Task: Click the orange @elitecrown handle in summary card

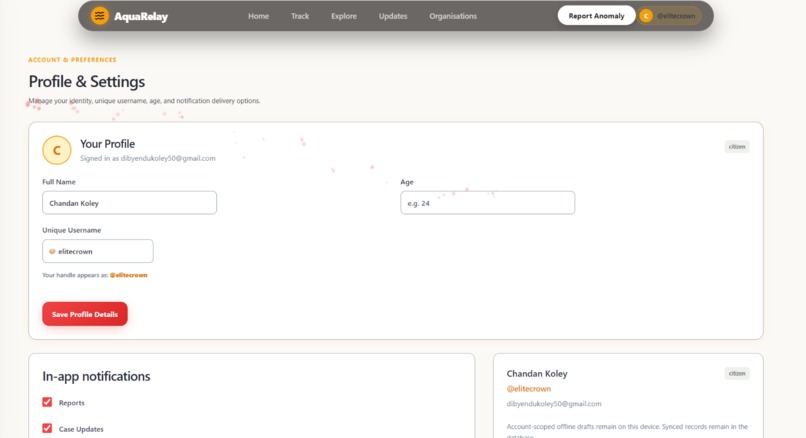Action: tap(528, 389)
